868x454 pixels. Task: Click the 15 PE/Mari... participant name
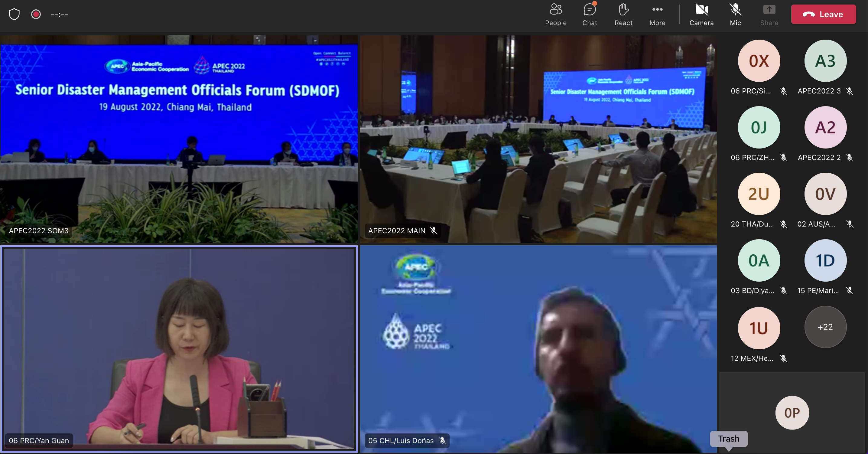pos(818,291)
